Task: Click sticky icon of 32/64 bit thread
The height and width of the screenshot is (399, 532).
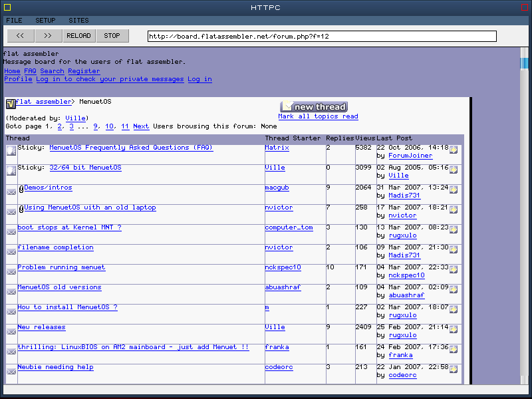Action: tap(11, 171)
